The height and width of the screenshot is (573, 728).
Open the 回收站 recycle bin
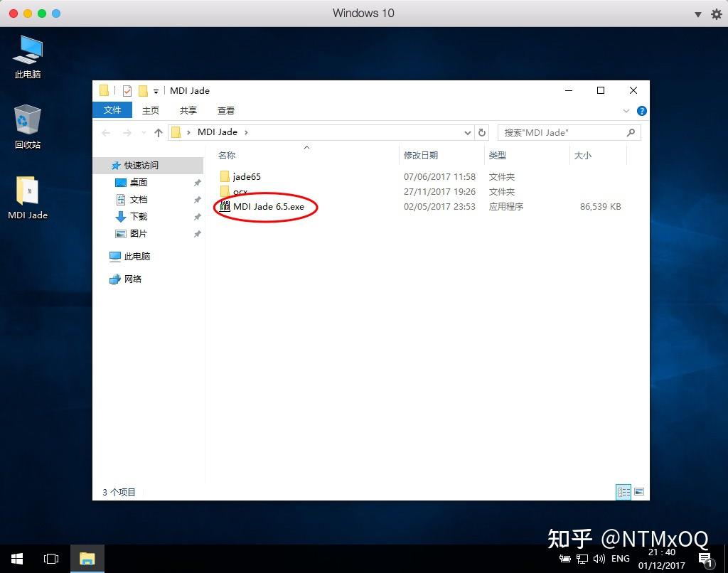[x=27, y=121]
